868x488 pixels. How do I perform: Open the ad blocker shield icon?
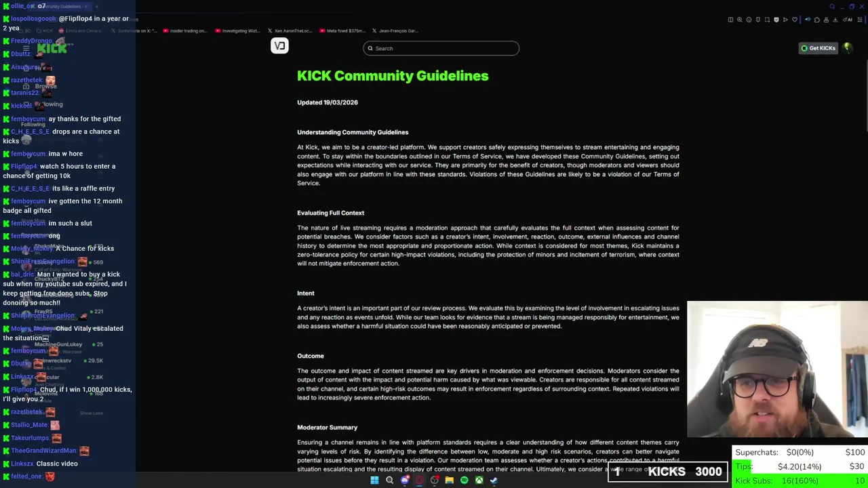(776, 20)
